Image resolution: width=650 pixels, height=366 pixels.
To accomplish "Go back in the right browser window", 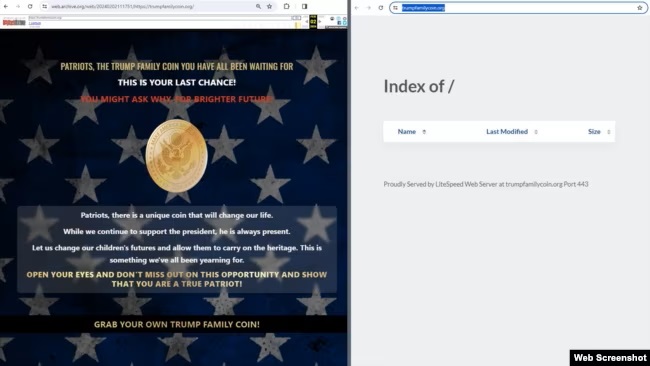I will (357, 7).
